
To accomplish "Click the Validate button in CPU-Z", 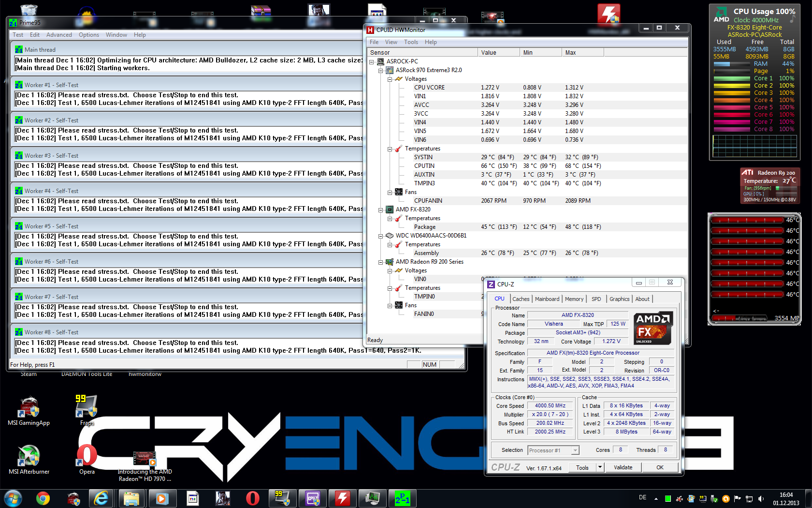I will (x=623, y=467).
